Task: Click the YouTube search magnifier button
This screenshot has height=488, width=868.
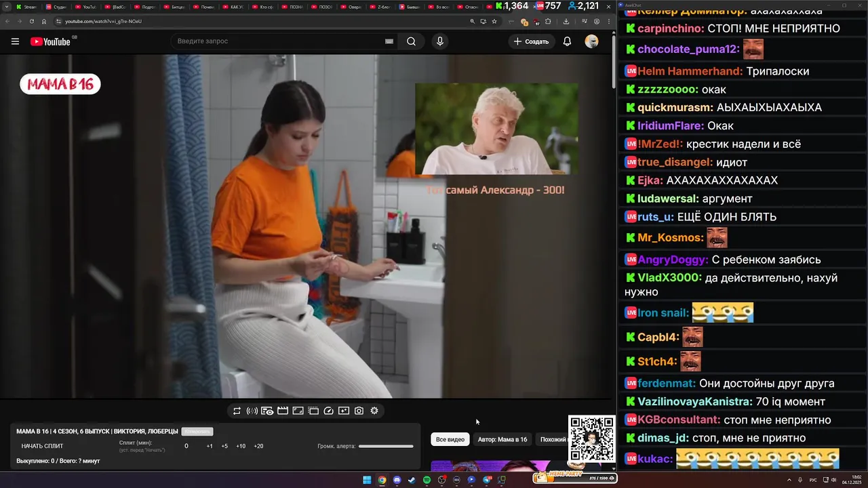Action: [x=411, y=41]
